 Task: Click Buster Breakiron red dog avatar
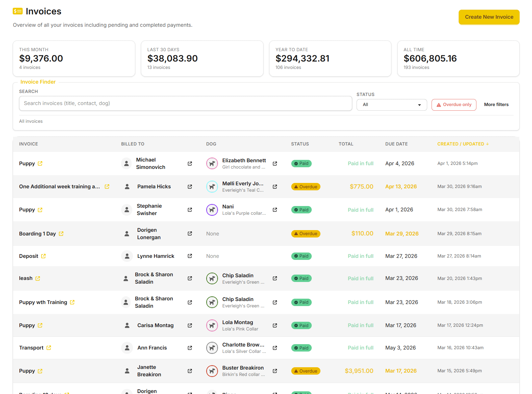click(x=212, y=371)
